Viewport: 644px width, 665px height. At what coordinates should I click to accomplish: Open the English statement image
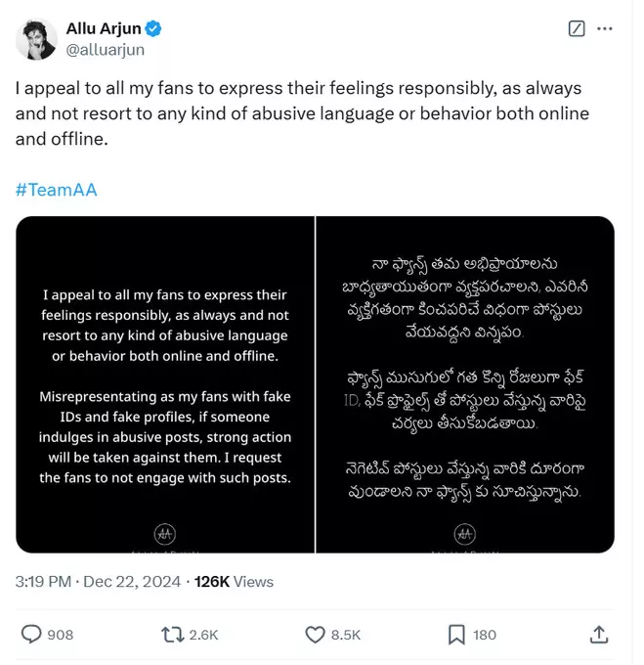point(165,384)
